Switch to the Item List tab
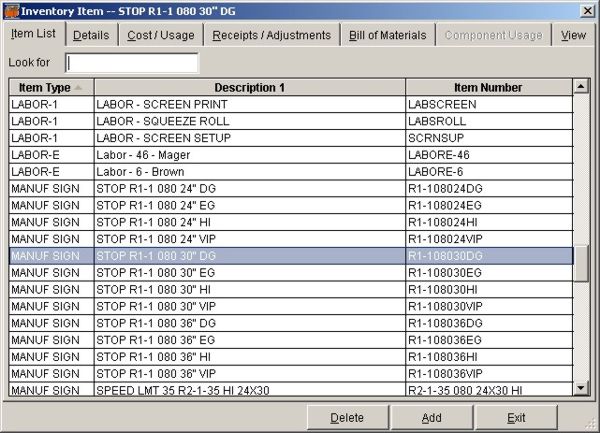The height and width of the screenshot is (433, 600). pos(33,34)
